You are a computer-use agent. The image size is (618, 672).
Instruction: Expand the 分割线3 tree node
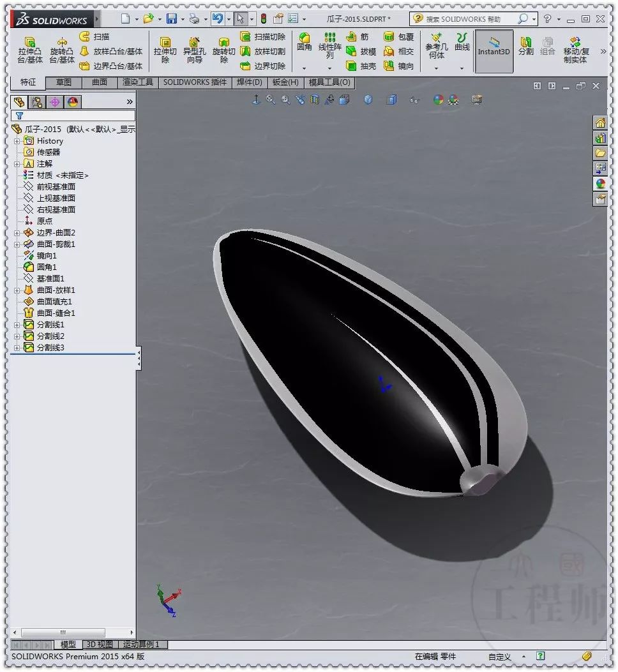pyautogui.click(x=16, y=347)
